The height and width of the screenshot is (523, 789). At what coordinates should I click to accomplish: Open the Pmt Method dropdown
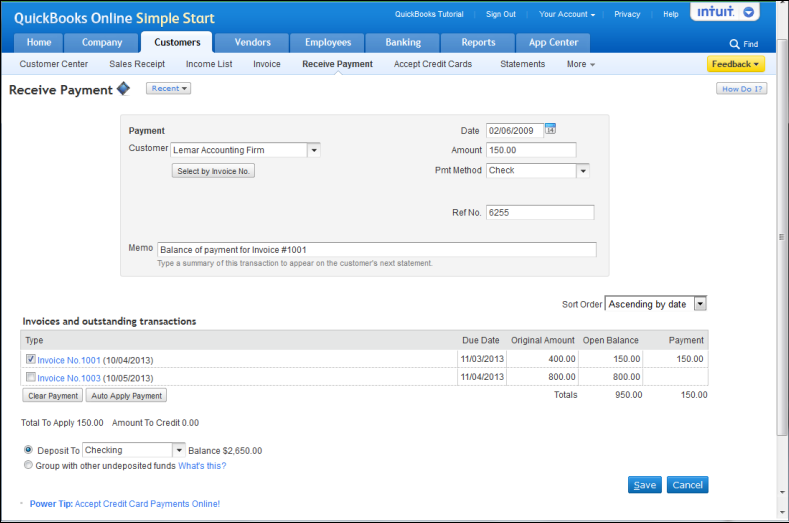(x=583, y=171)
